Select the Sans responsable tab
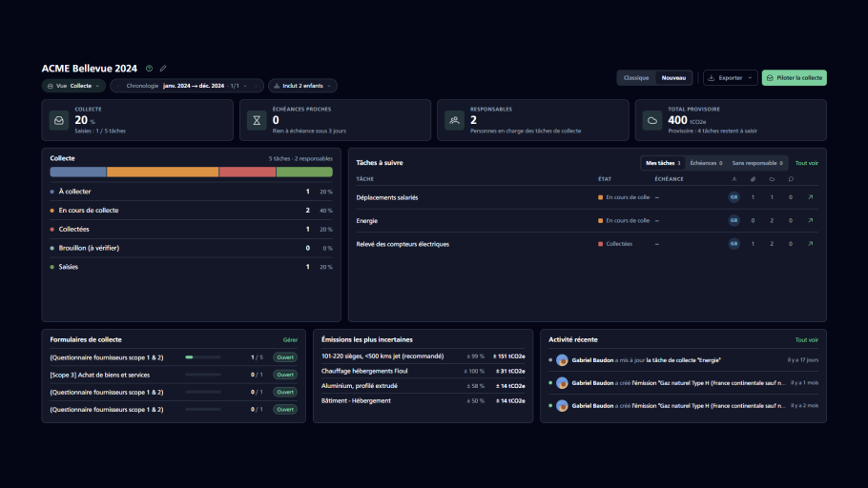Viewport: 868px width, 488px height. point(757,163)
